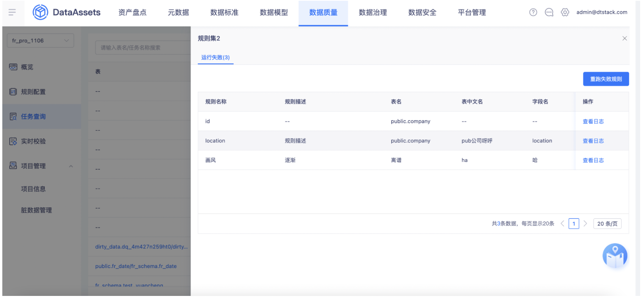View log for the location rule row
Viewport: 644px width, 299px height.
click(x=593, y=141)
